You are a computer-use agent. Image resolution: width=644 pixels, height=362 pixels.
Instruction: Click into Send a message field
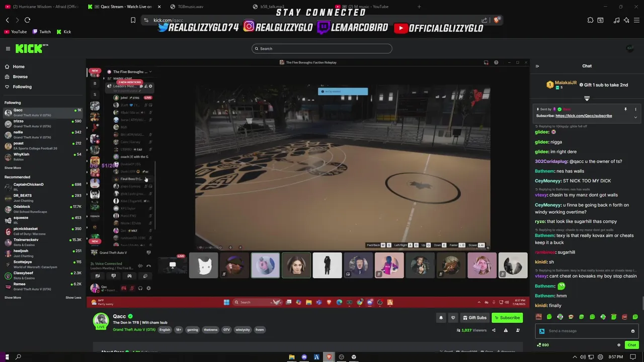click(x=586, y=331)
